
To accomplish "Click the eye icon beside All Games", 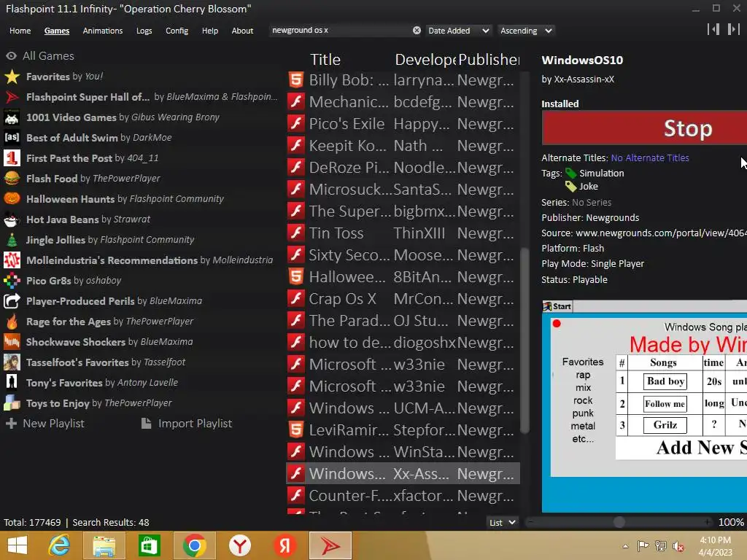I will 12,55.
